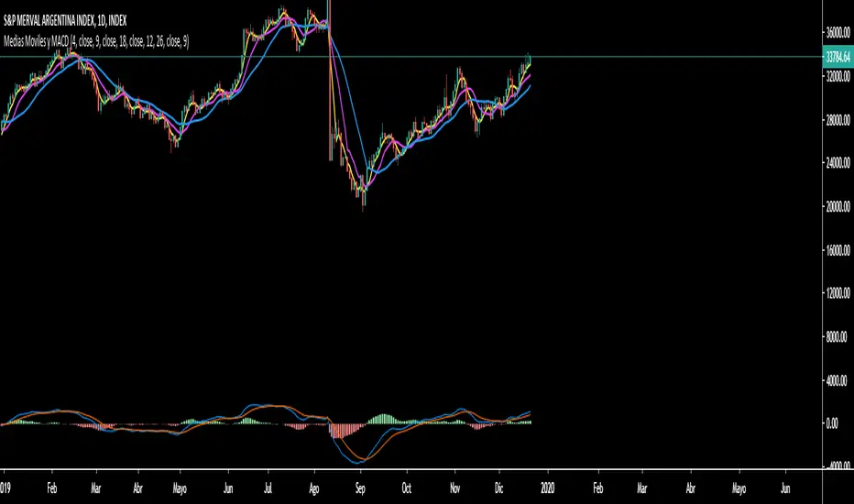Image resolution: width=854 pixels, height=504 pixels.
Task: Click the Nov label on time axis
Action: point(454,488)
